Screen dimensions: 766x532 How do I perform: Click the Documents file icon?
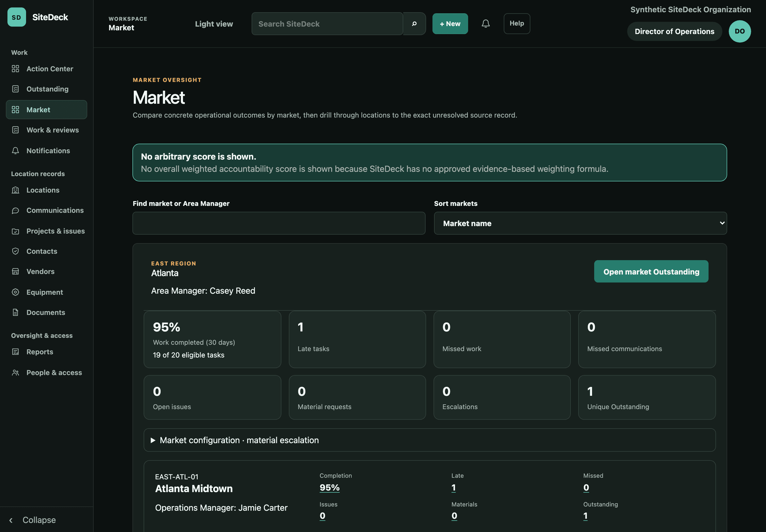tap(15, 312)
